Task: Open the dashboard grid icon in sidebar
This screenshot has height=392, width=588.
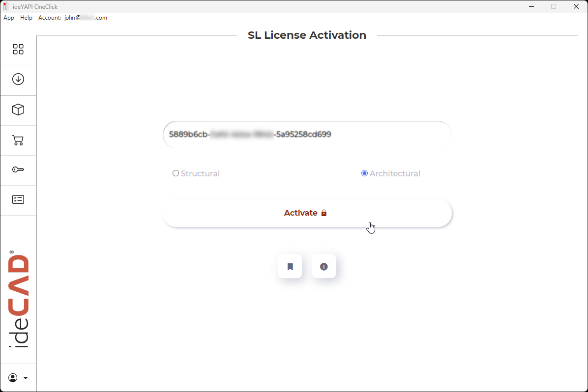Action: (18, 49)
